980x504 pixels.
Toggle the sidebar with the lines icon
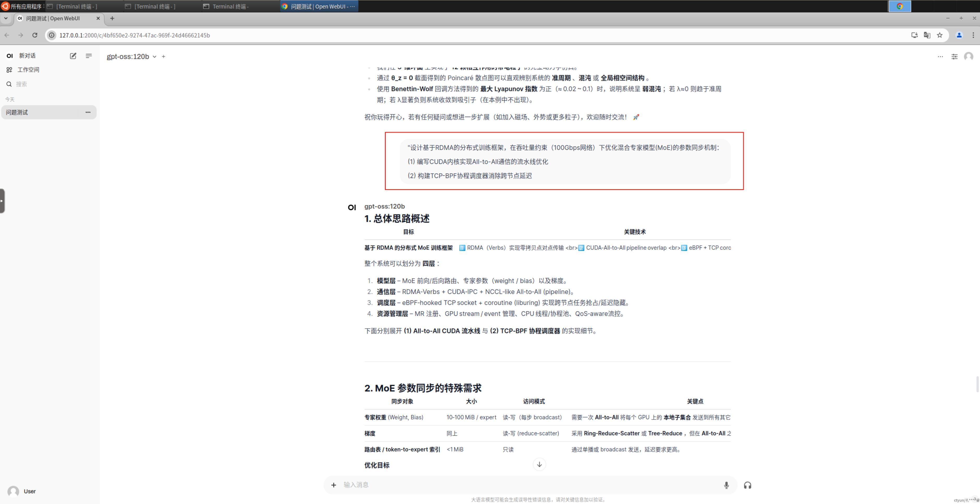[89, 56]
